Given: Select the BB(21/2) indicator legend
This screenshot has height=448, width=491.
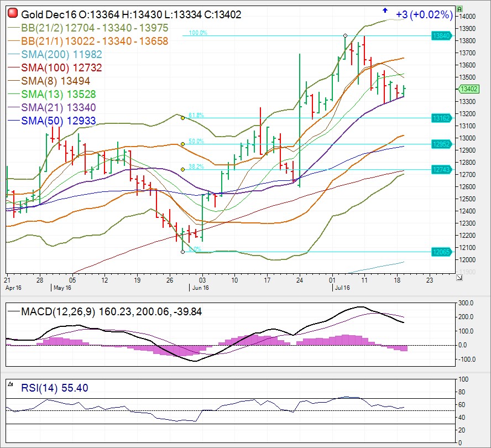Looking at the screenshot, I should click(x=94, y=28).
